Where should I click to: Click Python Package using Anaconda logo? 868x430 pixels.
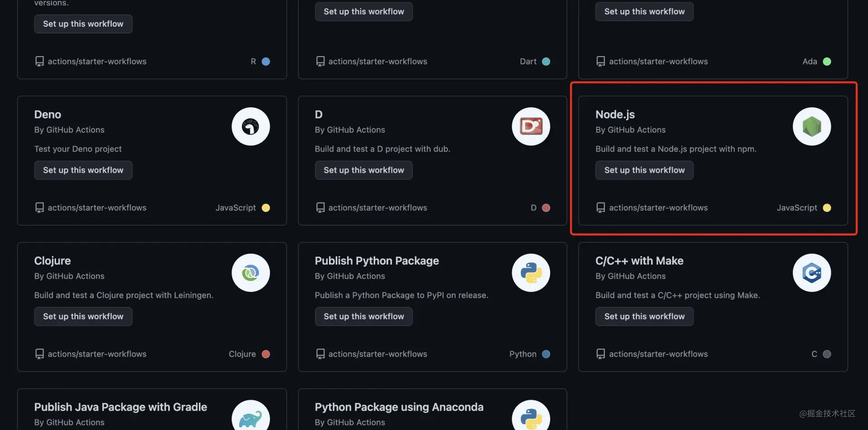click(531, 416)
